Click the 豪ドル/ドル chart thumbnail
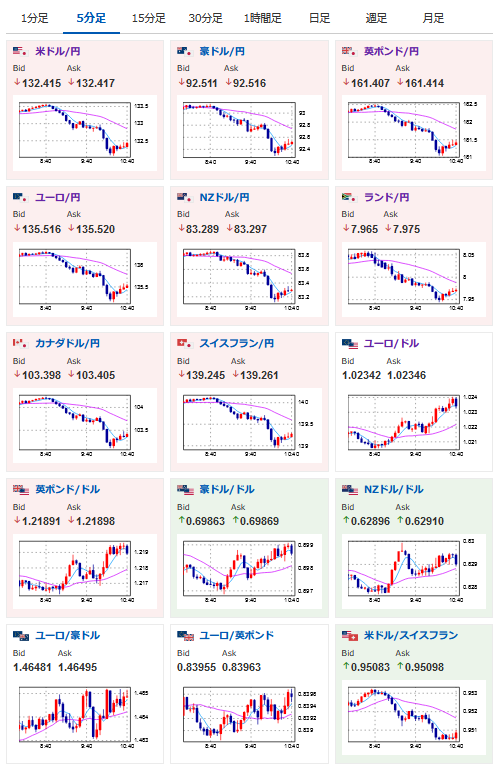Viewport: 499px width, 767px height. [250, 571]
